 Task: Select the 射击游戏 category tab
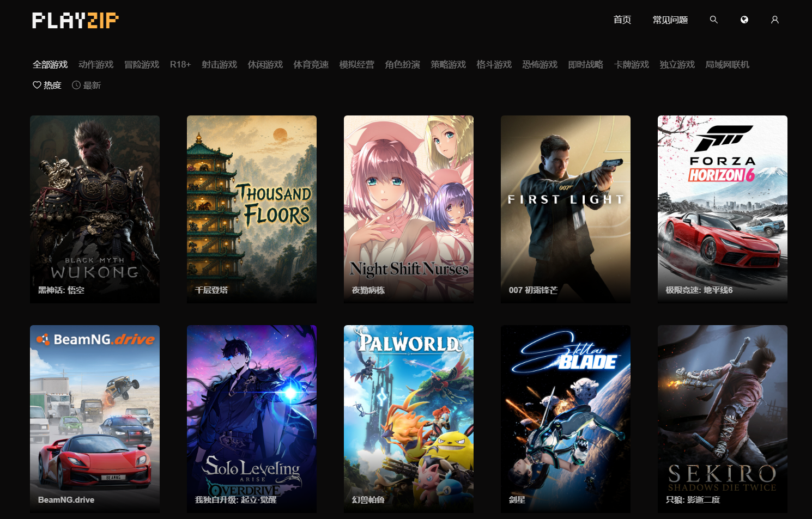pos(219,64)
